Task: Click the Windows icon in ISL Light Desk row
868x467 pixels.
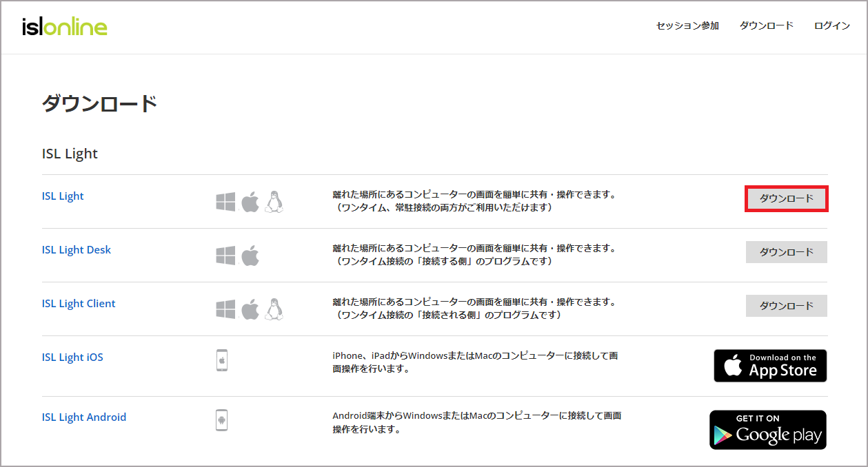Action: [225, 256]
